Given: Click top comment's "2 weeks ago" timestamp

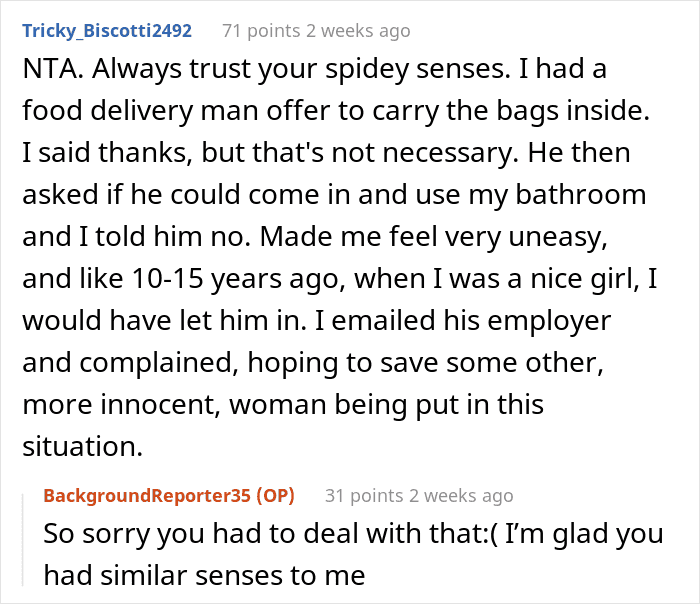Looking at the screenshot, I should (x=360, y=31).
